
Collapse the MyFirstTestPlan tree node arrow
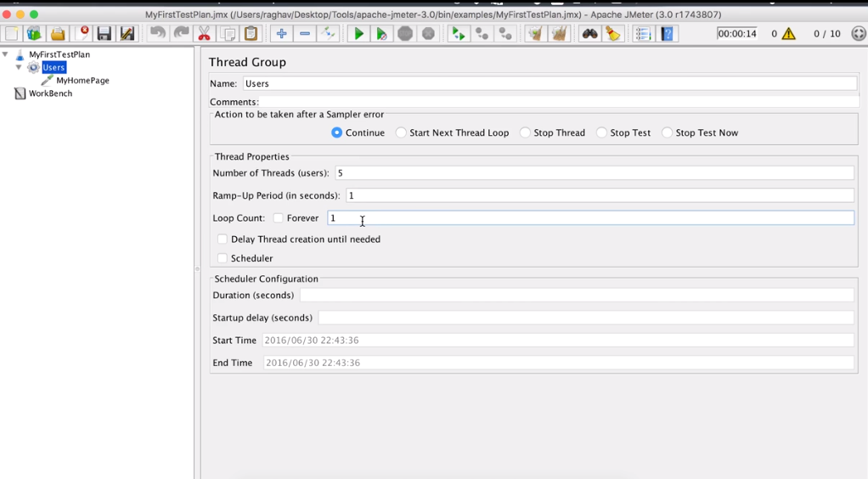pos(6,54)
